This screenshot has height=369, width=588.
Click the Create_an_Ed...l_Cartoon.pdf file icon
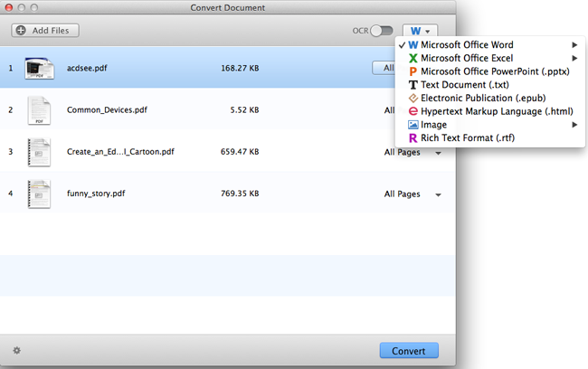(39, 152)
